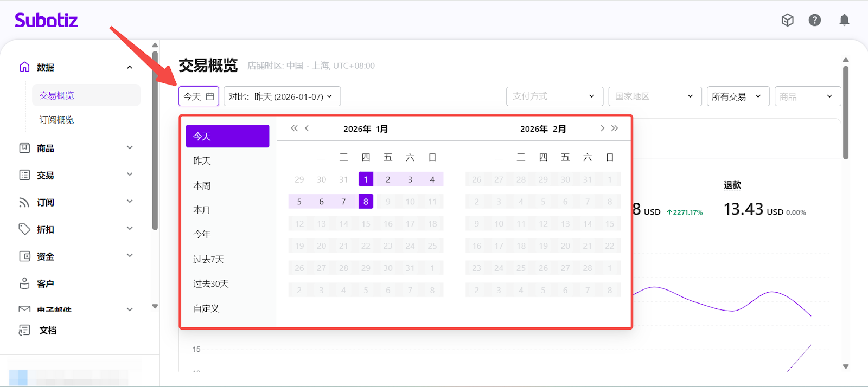Select 本月 preset option
Viewport: 868px width, 387px height.
[202, 210]
